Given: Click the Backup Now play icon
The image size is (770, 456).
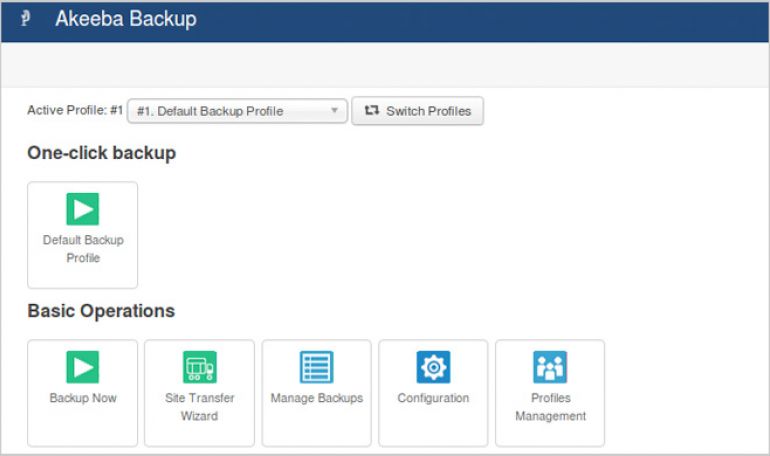Looking at the screenshot, I should 82,367.
